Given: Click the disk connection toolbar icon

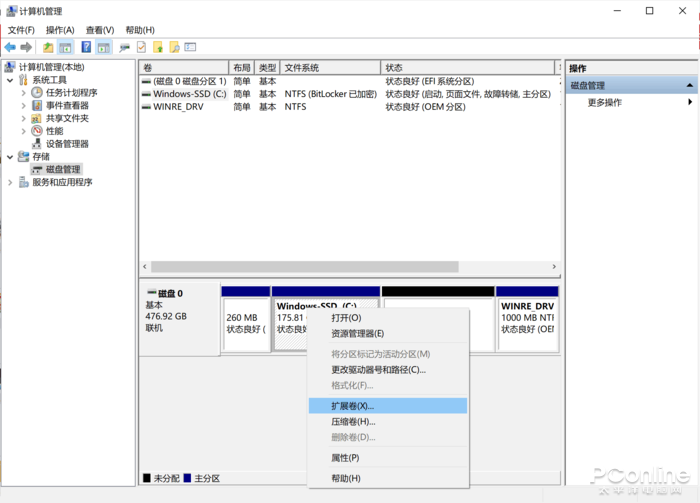Looking at the screenshot, I should (x=124, y=47).
